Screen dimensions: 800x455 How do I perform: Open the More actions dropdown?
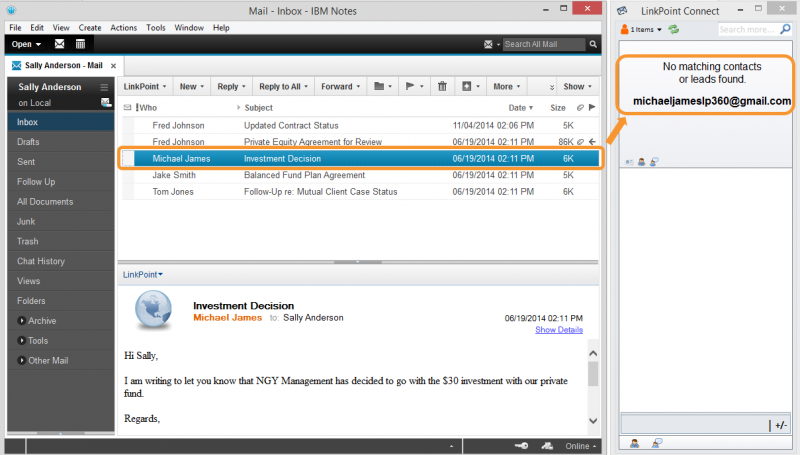click(507, 87)
